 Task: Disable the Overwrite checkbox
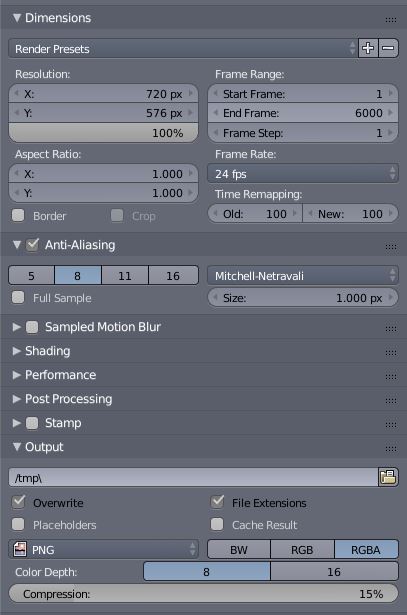(x=18, y=502)
